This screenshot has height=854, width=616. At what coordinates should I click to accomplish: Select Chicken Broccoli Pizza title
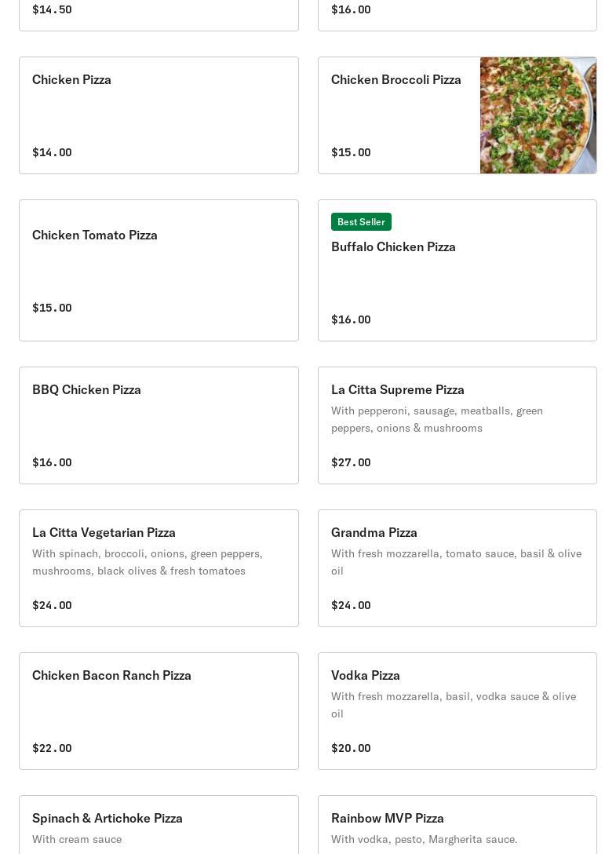[396, 79]
